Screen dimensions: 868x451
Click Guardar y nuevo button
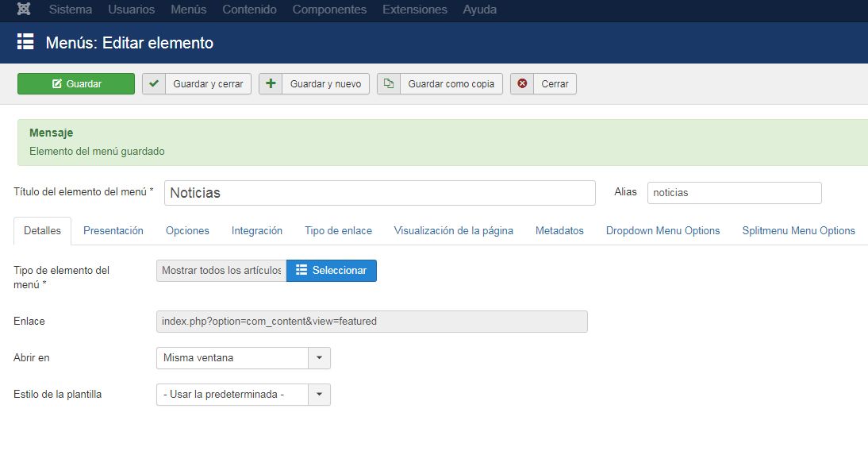tap(314, 83)
